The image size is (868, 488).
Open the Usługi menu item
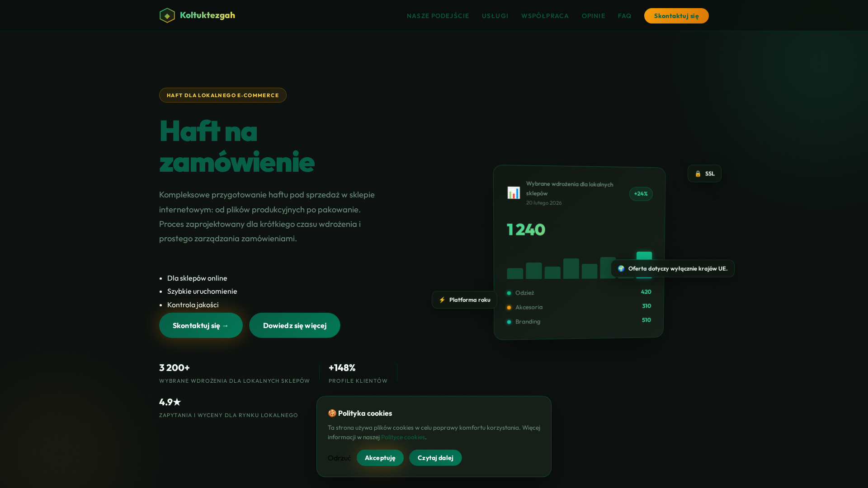[x=495, y=16]
